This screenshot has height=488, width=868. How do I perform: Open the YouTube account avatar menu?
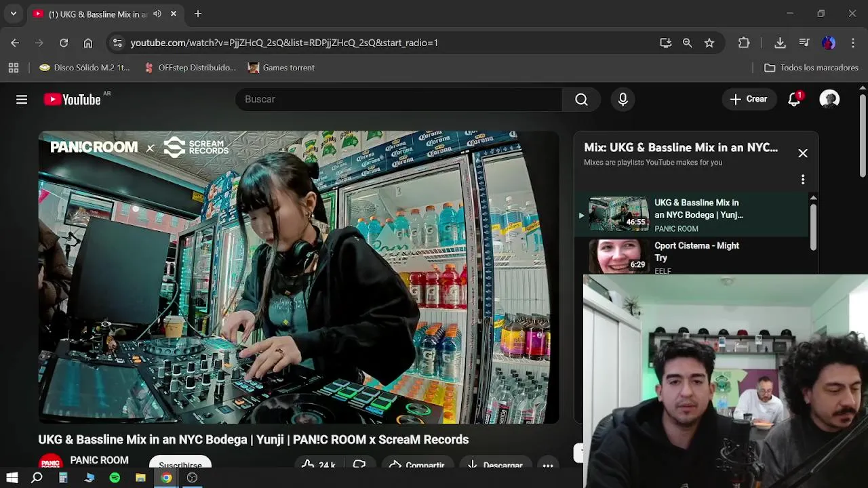[x=829, y=100]
